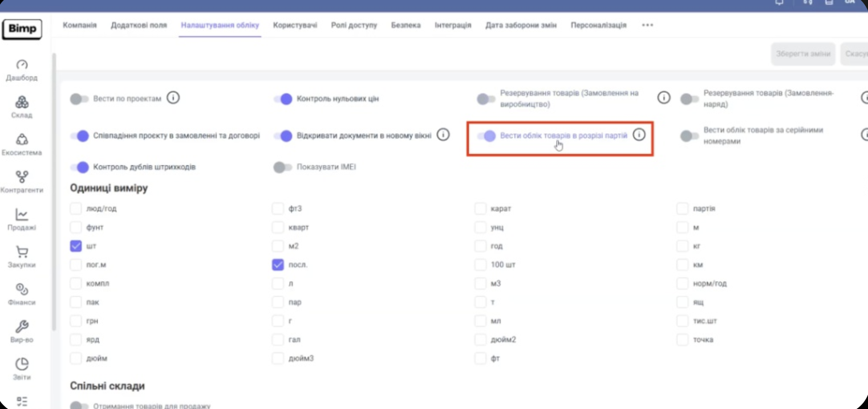The image size is (868, 409).
Task: Switch to the Користувачі tab
Action: 295,25
